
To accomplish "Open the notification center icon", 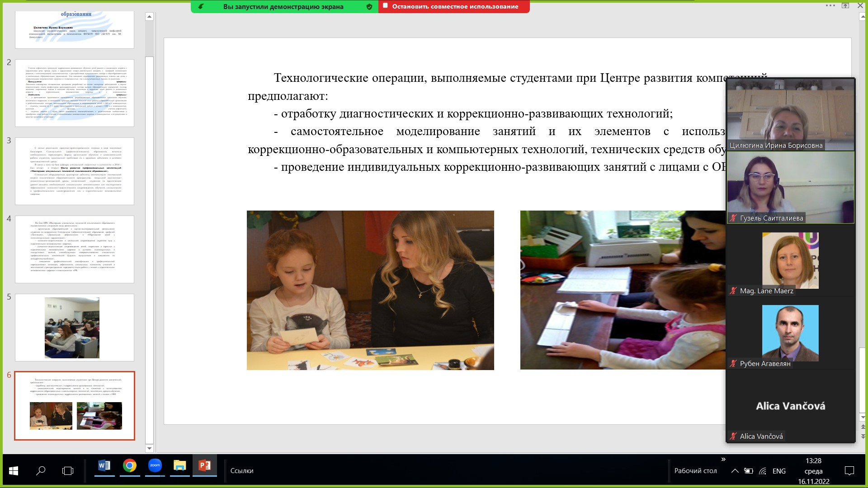I will click(x=849, y=471).
